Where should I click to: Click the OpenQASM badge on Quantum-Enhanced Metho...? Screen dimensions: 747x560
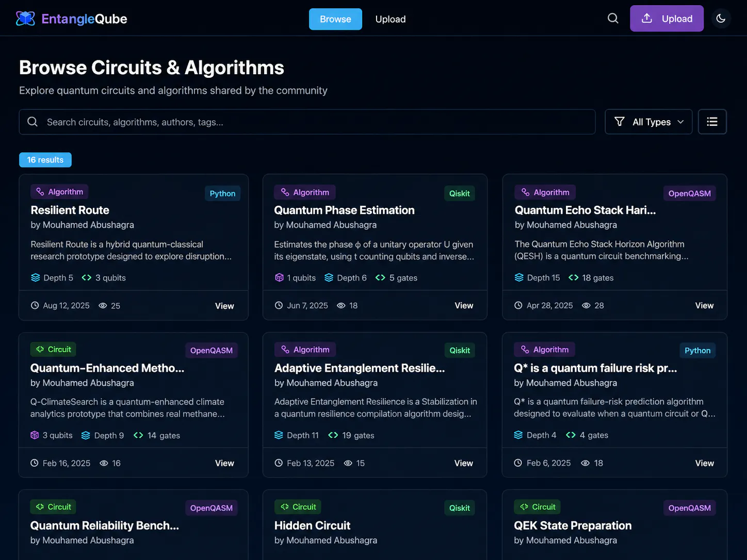click(211, 351)
